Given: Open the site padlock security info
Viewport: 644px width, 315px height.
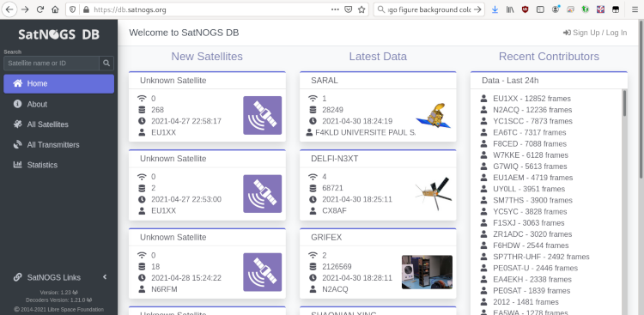Looking at the screenshot, I should 85,9.
